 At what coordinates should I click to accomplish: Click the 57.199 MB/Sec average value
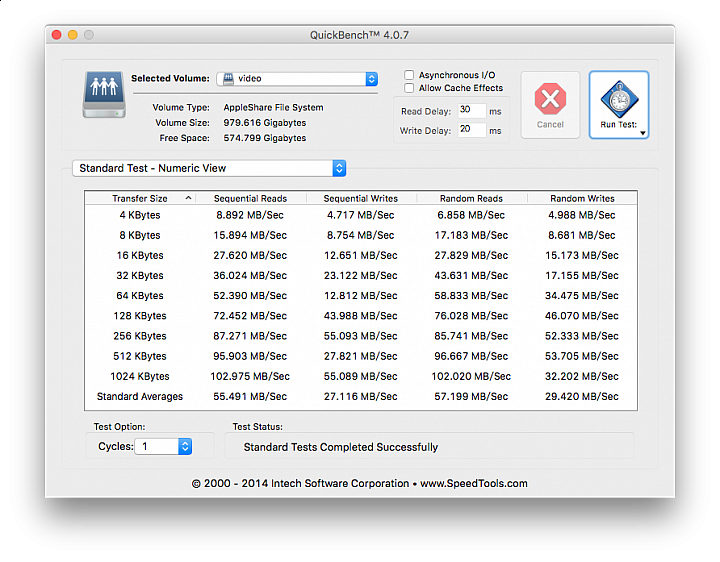point(471,397)
